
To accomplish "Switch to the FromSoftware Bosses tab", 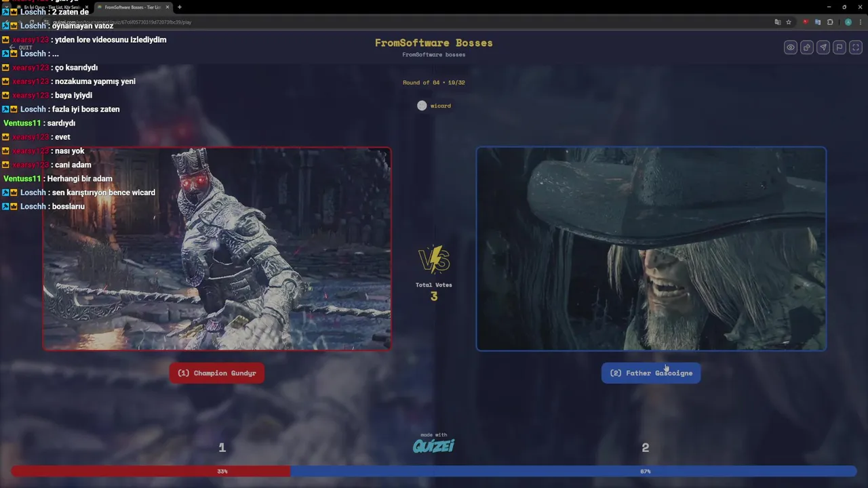I will tap(132, 7).
